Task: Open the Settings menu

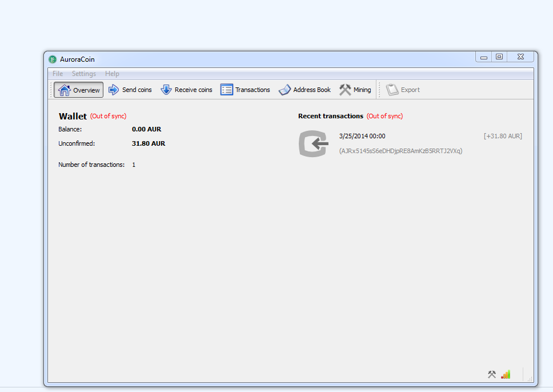Action: point(84,73)
